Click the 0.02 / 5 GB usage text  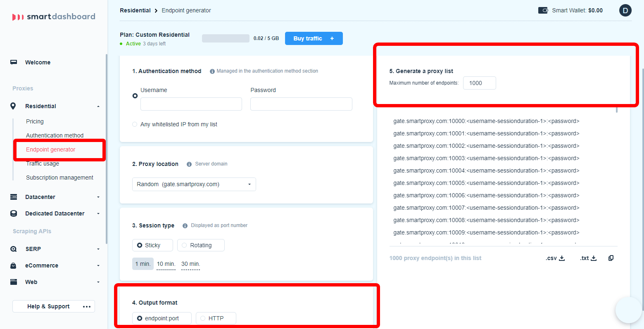tap(266, 38)
